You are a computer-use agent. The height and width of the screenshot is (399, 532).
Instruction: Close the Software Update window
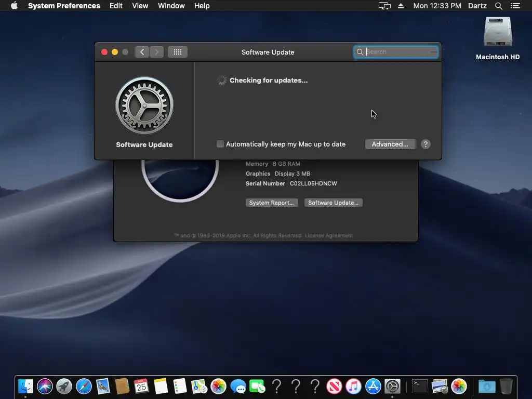(x=104, y=52)
